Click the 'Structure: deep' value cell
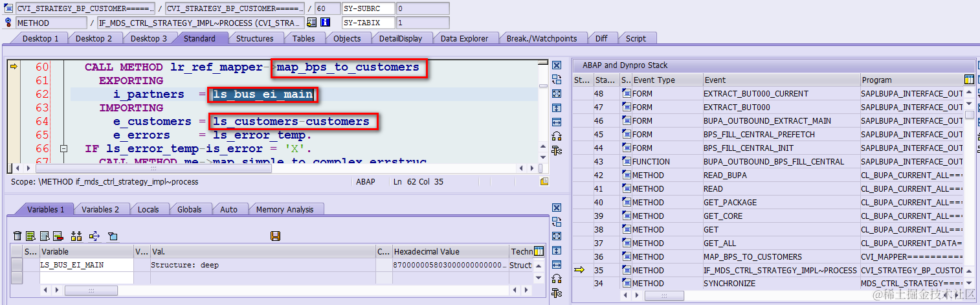The height and width of the screenshot is (305, 980). tap(263, 265)
